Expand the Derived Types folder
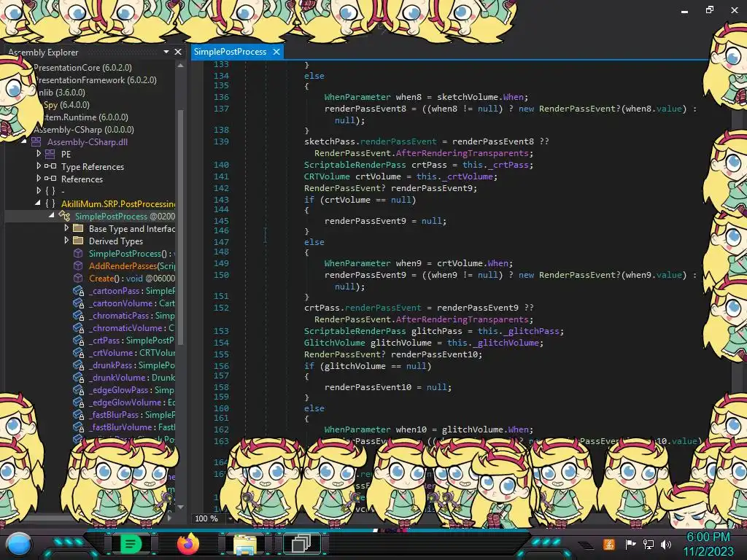Viewport: 747px width, 560px height. pos(66,241)
